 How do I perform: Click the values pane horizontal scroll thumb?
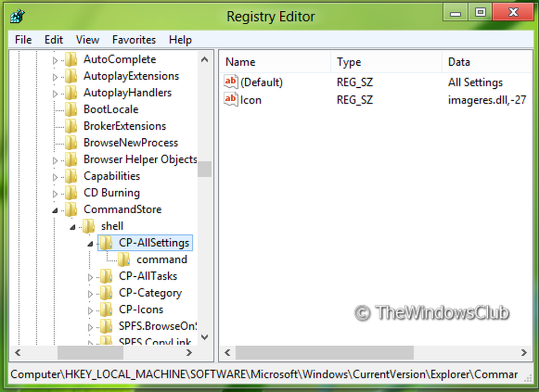[324, 353]
